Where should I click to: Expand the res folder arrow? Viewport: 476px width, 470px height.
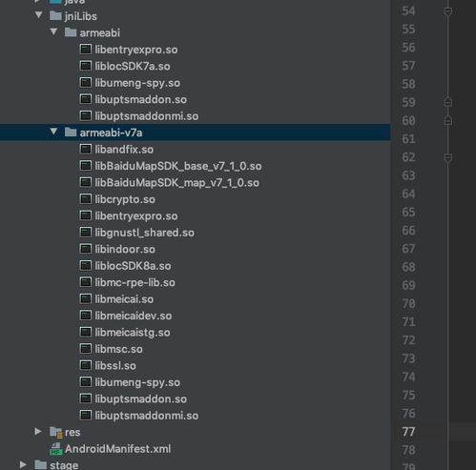pos(38,431)
